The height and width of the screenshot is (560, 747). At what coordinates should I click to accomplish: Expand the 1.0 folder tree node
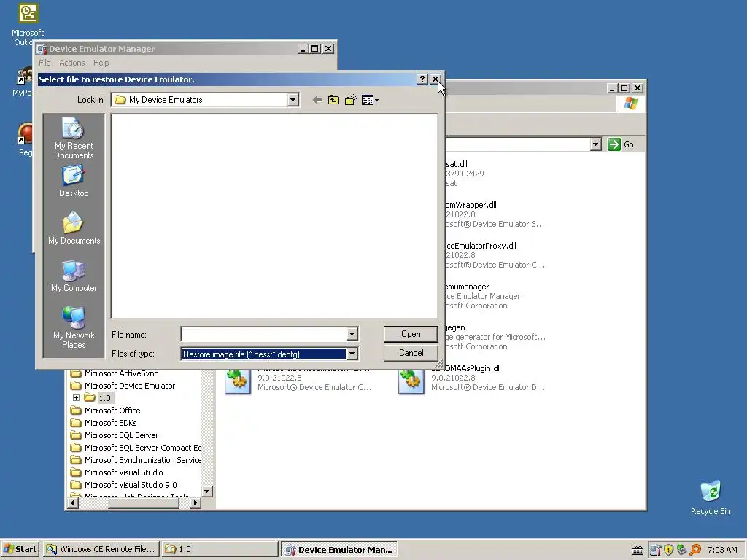point(76,397)
